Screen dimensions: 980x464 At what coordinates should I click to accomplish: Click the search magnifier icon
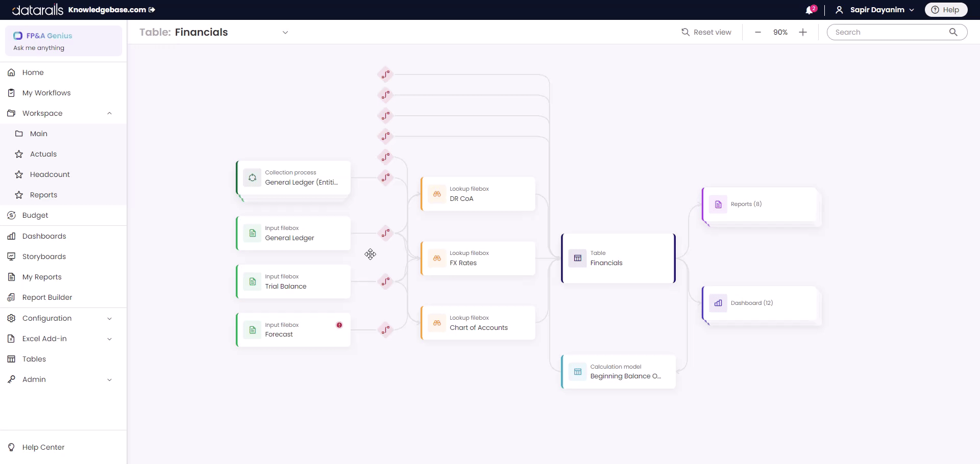pyautogui.click(x=953, y=32)
